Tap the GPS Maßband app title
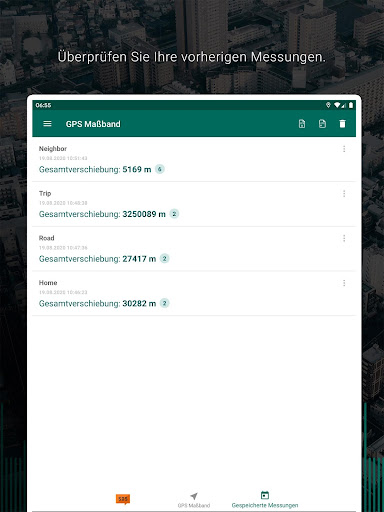Viewport: 384px width, 512px height. tap(93, 124)
